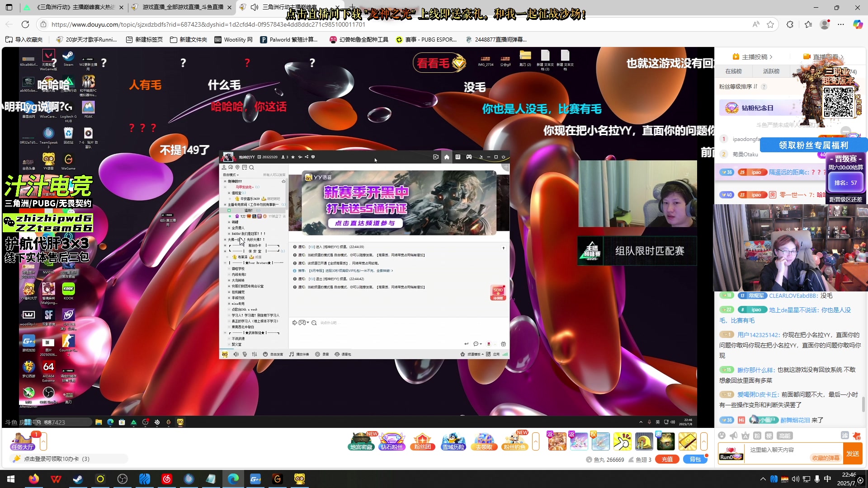Toggle 粉丝等级排序 sort order
The image size is (868, 488).
(x=738, y=86)
